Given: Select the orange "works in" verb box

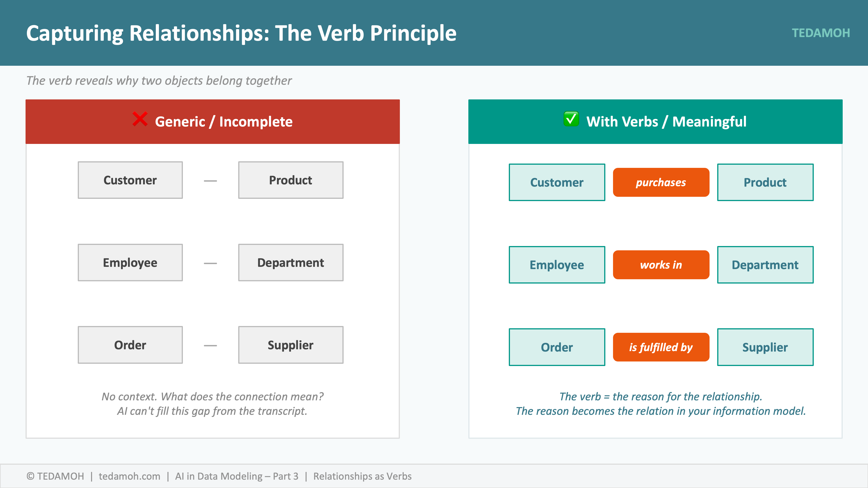Looking at the screenshot, I should (x=661, y=265).
